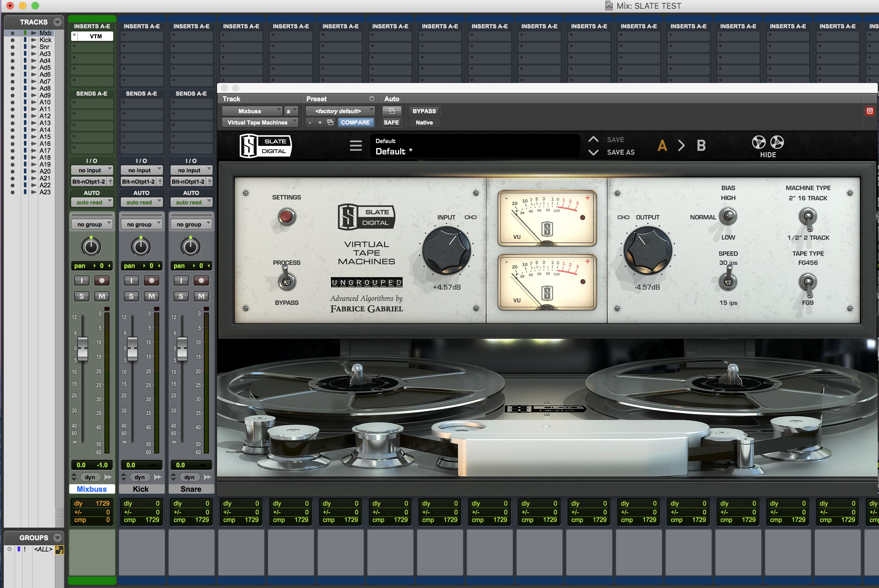Select Mxb in the tracks list
The height and width of the screenshot is (588, 879).
(x=45, y=33)
